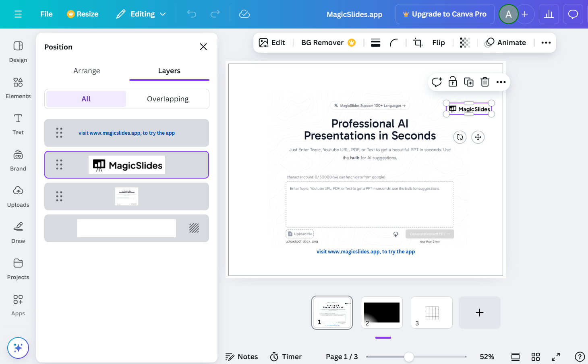Open the Apps sidebar panel
The width and height of the screenshot is (588, 364).
click(18, 305)
